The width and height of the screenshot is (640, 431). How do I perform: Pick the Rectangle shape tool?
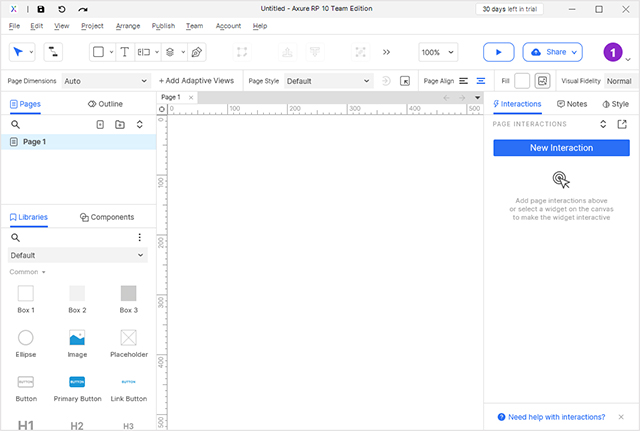pos(98,52)
